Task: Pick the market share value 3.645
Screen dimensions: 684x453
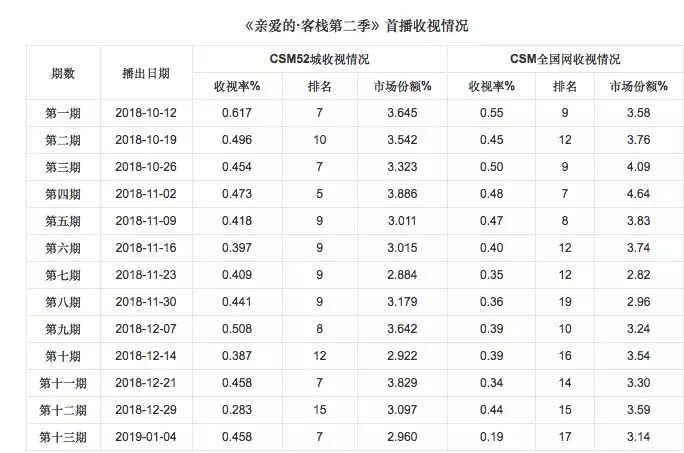Action: pos(402,113)
